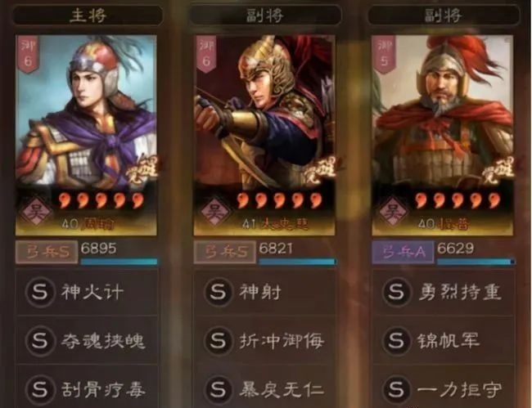Click the S rank icon beside 神火计

coord(40,292)
